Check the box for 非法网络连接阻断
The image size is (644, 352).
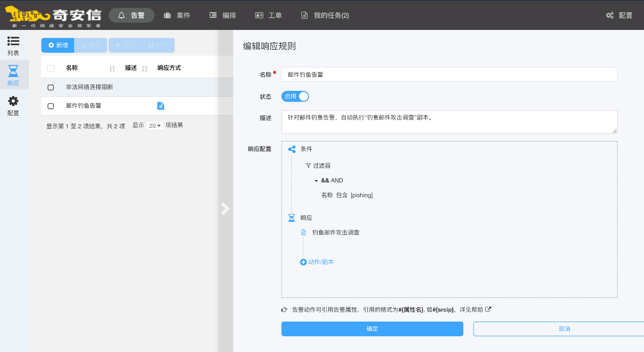[51, 87]
